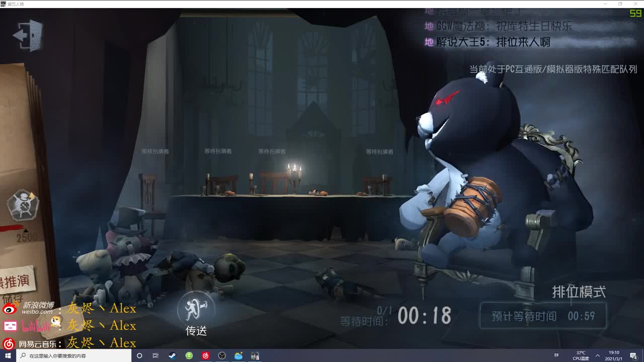Viewport: 644px width, 362px height.
Task: Click the 预计等待时间 00:59 box
Action: click(543, 316)
